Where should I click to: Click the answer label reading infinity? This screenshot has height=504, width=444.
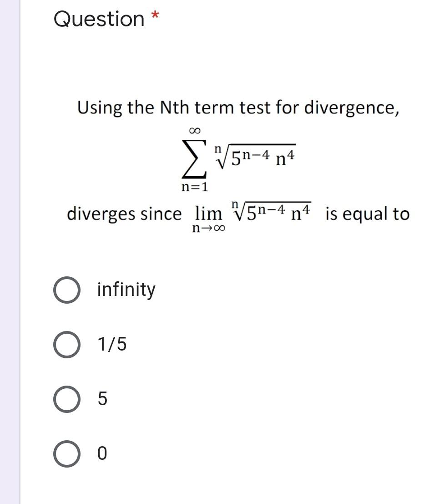click(x=126, y=290)
